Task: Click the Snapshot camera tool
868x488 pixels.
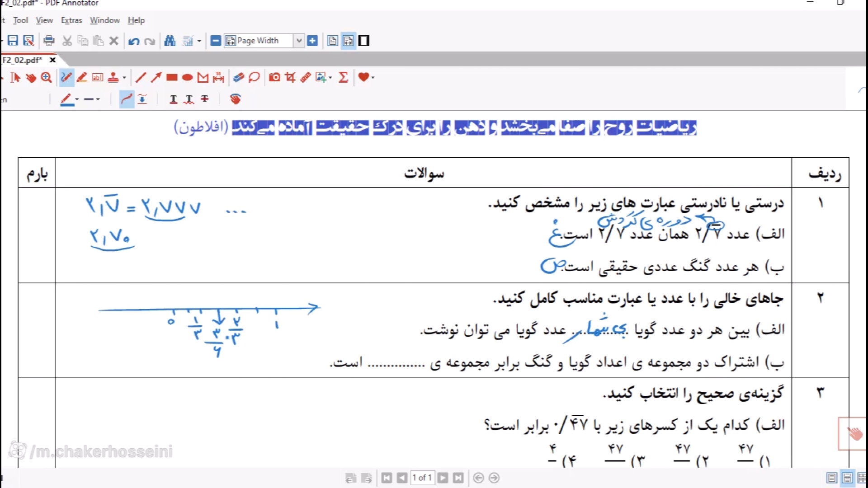Action: (x=274, y=77)
